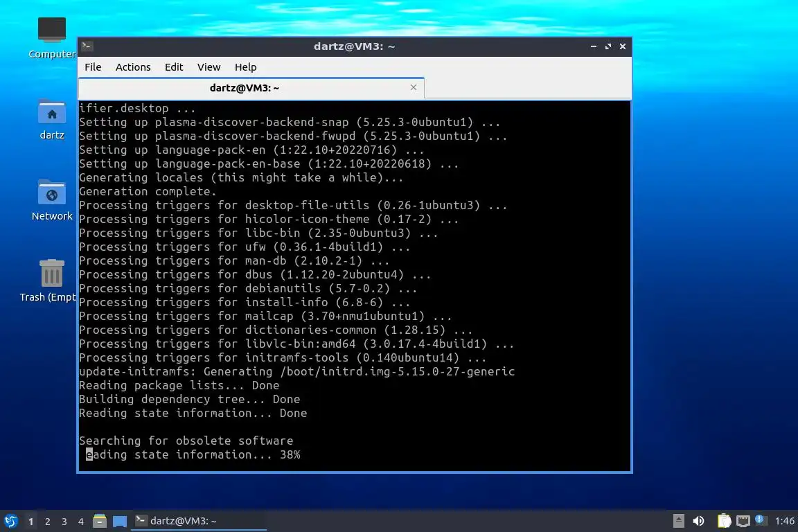The image size is (798, 532).
Task: Click the 'Reading package lists... Done' line
Action: pyautogui.click(x=179, y=385)
